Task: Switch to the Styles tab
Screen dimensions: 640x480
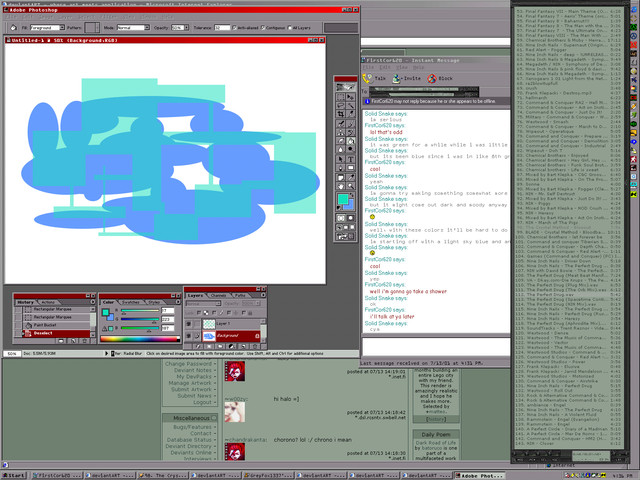Action: [154, 302]
